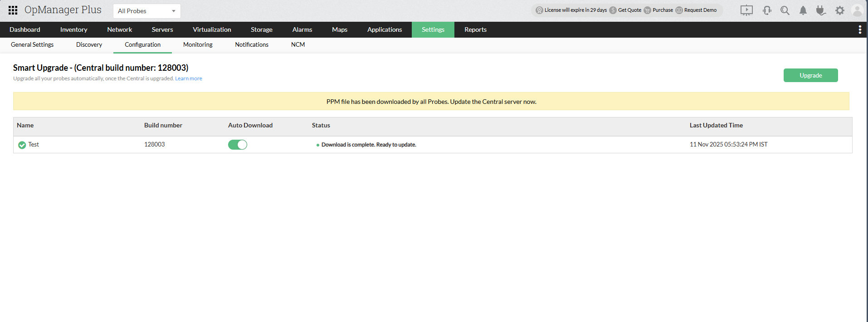Open the gear settings icon
The image size is (868, 322).
[x=840, y=10]
